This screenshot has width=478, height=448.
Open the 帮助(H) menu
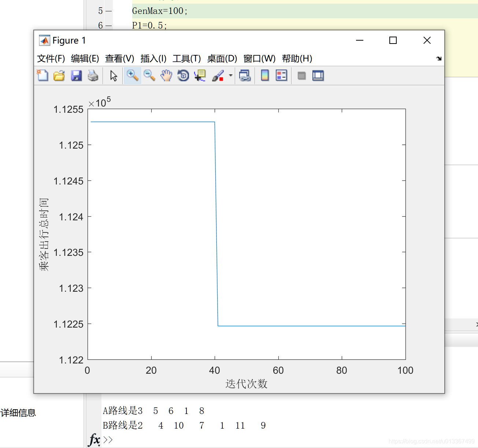click(x=297, y=59)
